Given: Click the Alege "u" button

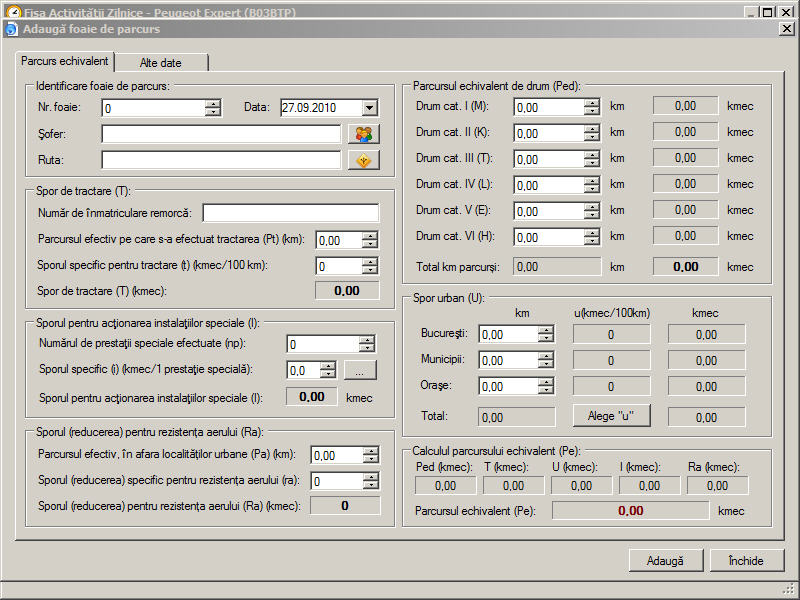Looking at the screenshot, I should [x=611, y=414].
